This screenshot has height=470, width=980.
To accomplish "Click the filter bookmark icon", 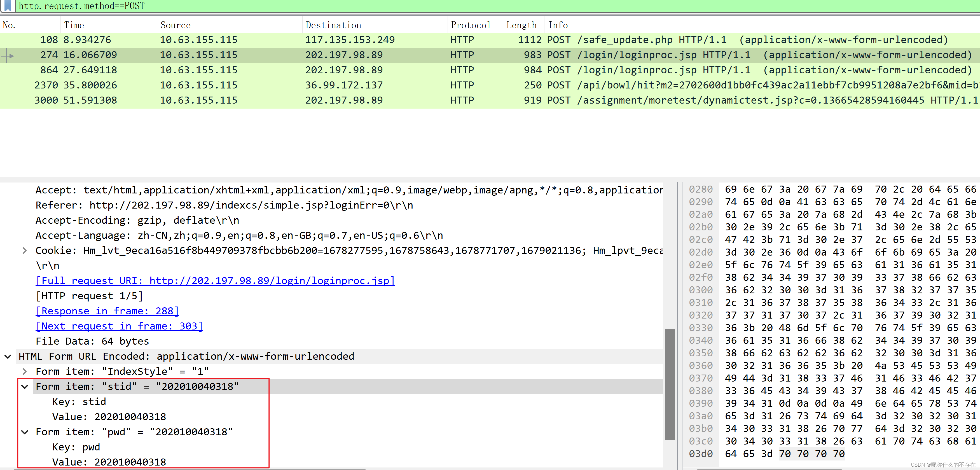I will (x=7, y=6).
